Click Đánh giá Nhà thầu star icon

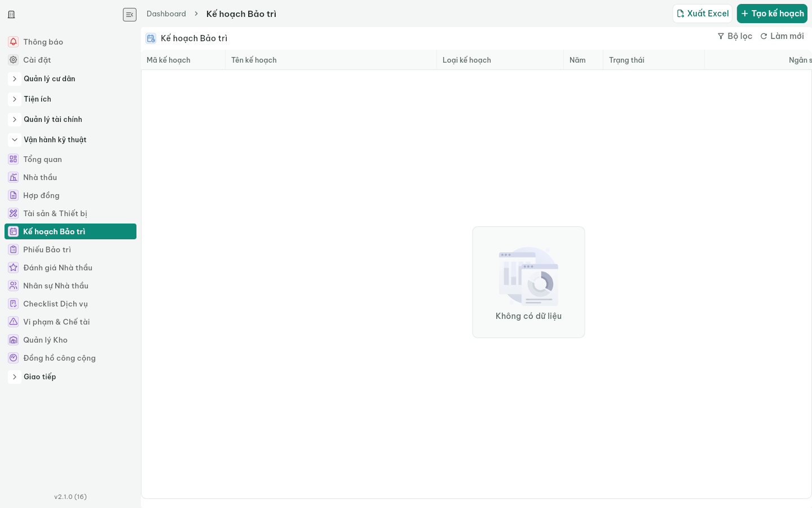[14, 268]
